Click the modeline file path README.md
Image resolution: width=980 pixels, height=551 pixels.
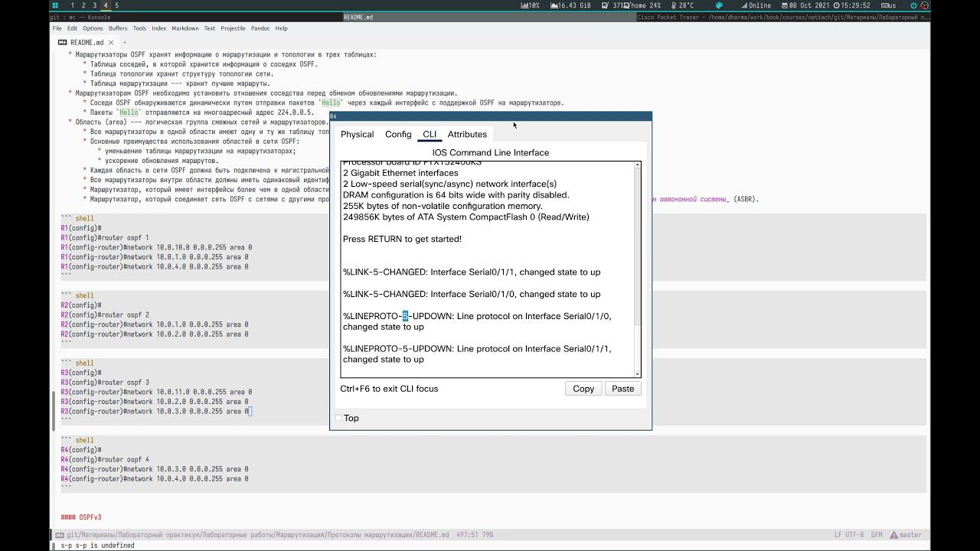pyautogui.click(x=258, y=535)
